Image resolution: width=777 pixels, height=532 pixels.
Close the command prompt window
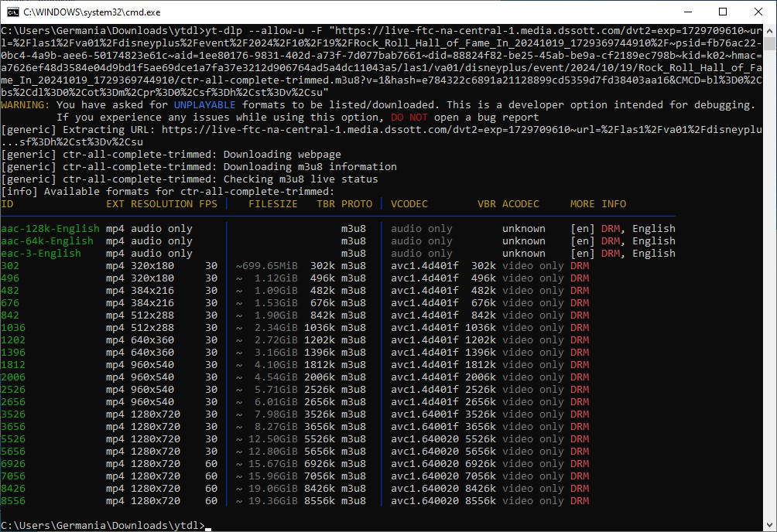click(x=758, y=12)
